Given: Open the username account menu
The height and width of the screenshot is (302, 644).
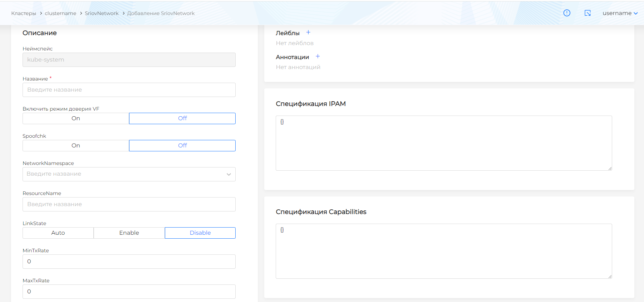Looking at the screenshot, I should (x=620, y=13).
